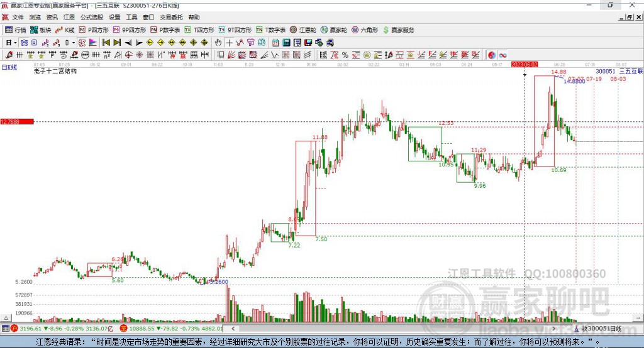Open the 板块 sector view
Screen dimensions: 644x348
41,30
